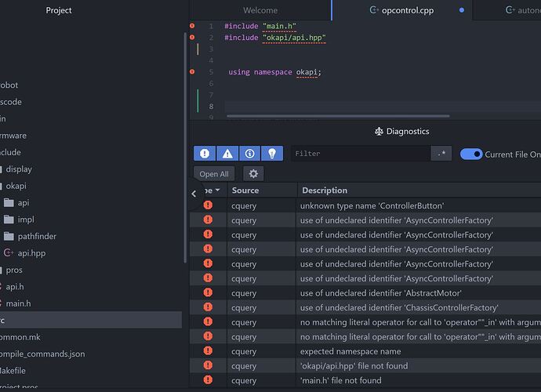Click the error marker on line 1 gutter
Image resolution: width=541 pixels, height=392 pixels.
click(x=192, y=26)
